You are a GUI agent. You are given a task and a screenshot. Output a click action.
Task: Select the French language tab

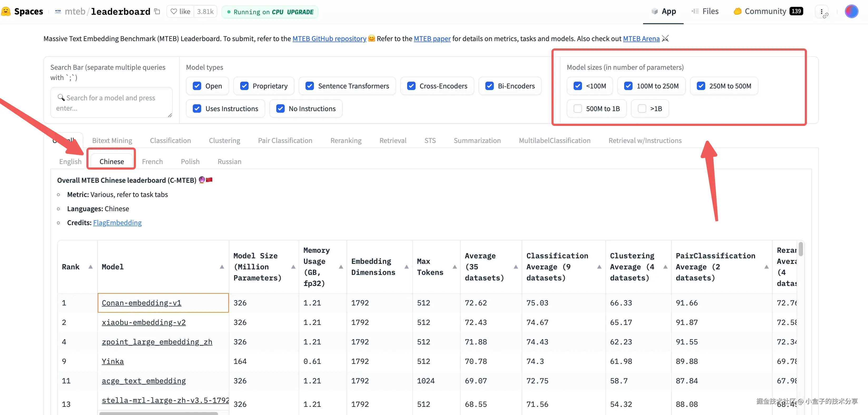(152, 161)
